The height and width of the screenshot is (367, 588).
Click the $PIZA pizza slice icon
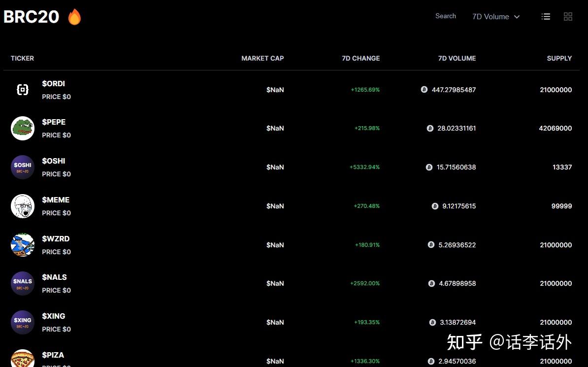pyautogui.click(x=22, y=360)
